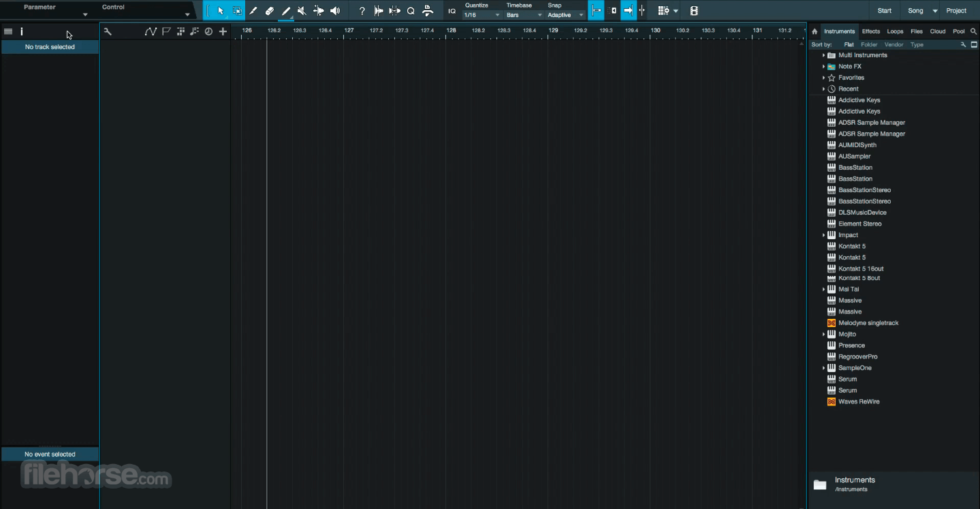Switch to the Cloud browser tab
Screen dimensions: 980x509
tap(938, 31)
